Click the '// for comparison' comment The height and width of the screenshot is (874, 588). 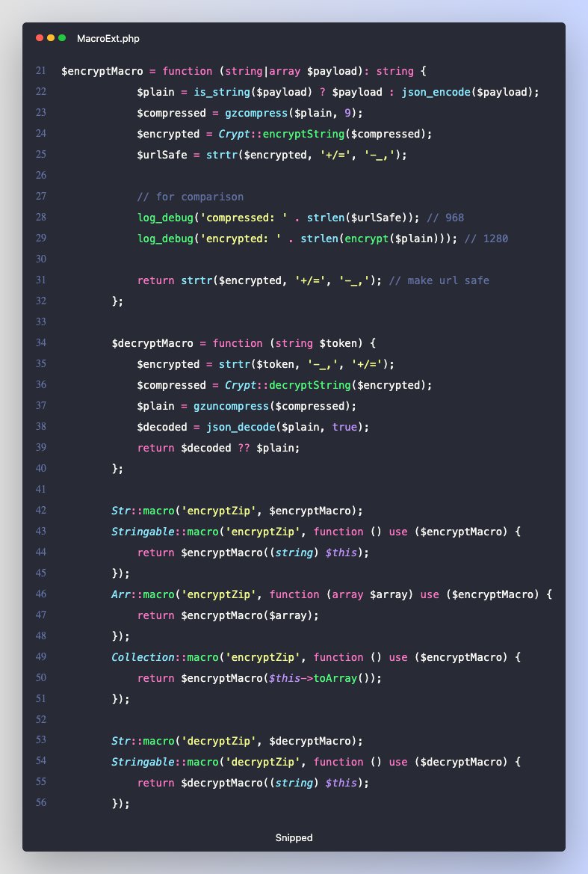pos(190,197)
